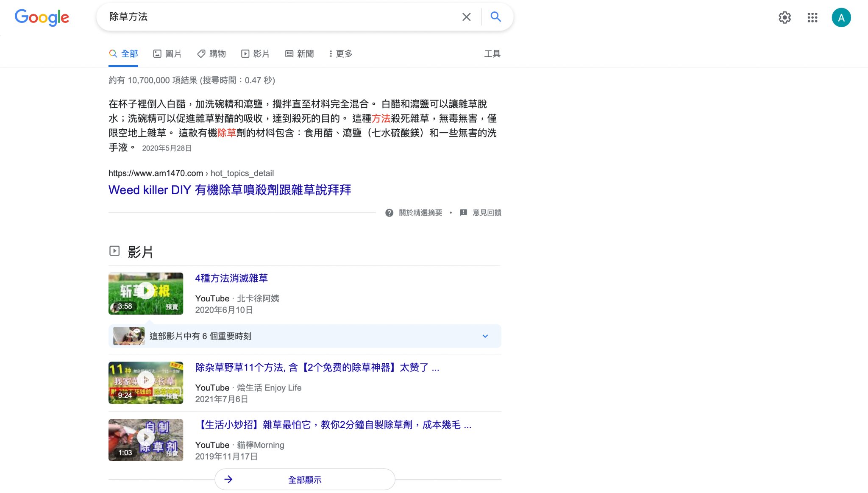This screenshot has height=493, width=868.
Task: Play the 斬草除根 video thumbnail
Action: (x=146, y=293)
